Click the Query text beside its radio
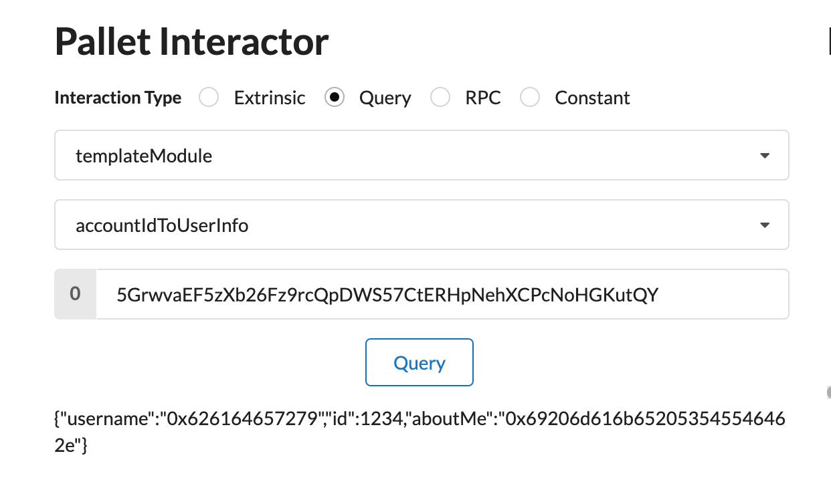This screenshot has height=504, width=831. coord(385,98)
